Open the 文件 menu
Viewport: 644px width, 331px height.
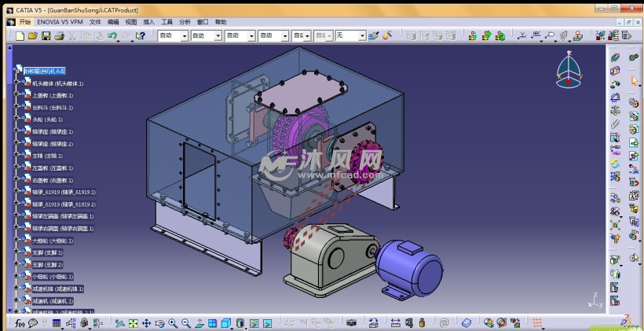[95, 22]
